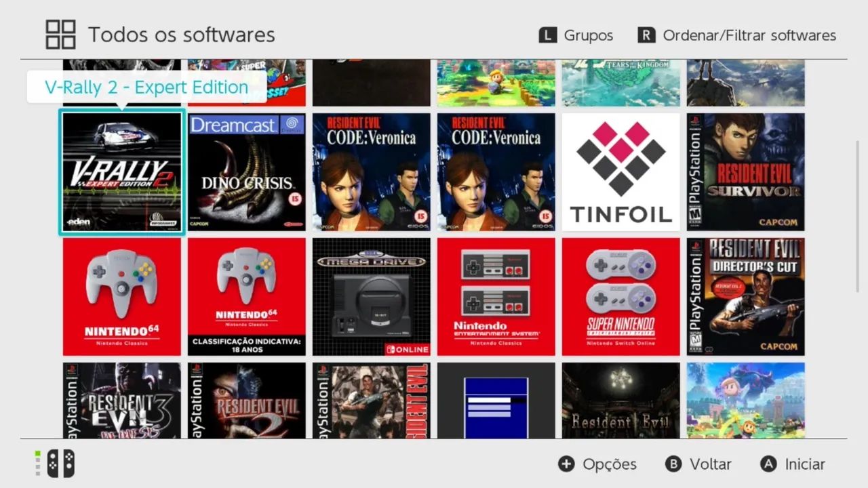Click the Iniciar A button
This screenshot has width=868, height=488.
(x=793, y=464)
